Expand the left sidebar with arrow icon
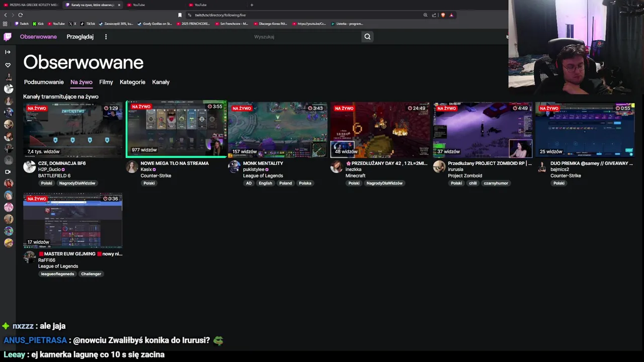644x362 pixels. tap(8, 52)
